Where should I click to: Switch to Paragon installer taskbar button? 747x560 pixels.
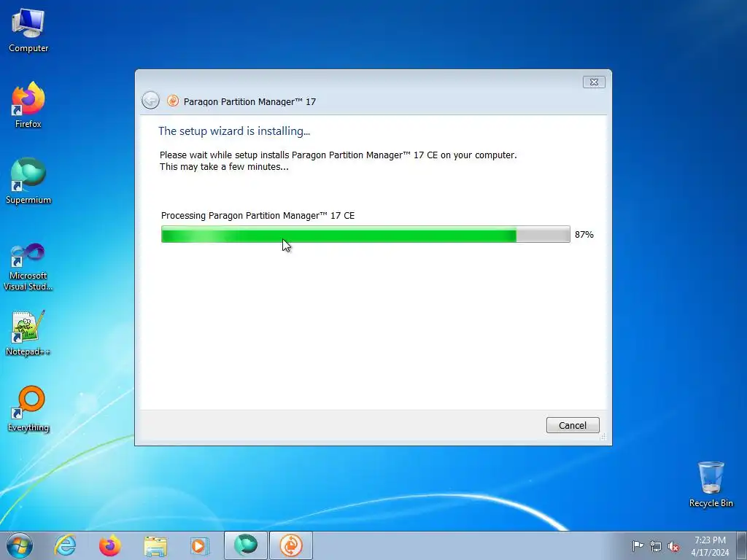291,545
